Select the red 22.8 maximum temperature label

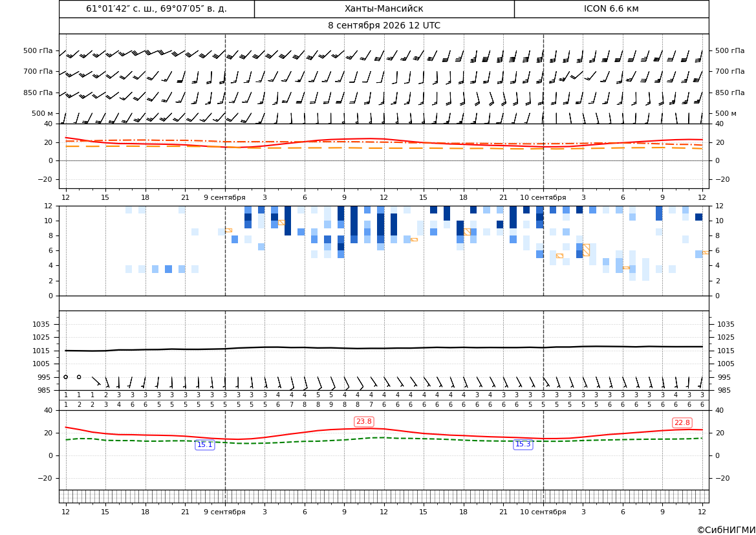tap(682, 422)
